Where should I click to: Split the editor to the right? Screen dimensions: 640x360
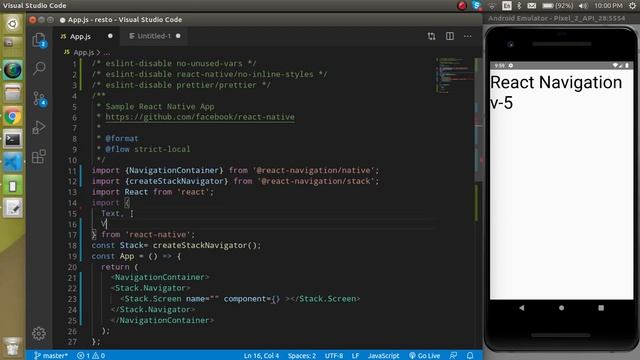pos(449,36)
